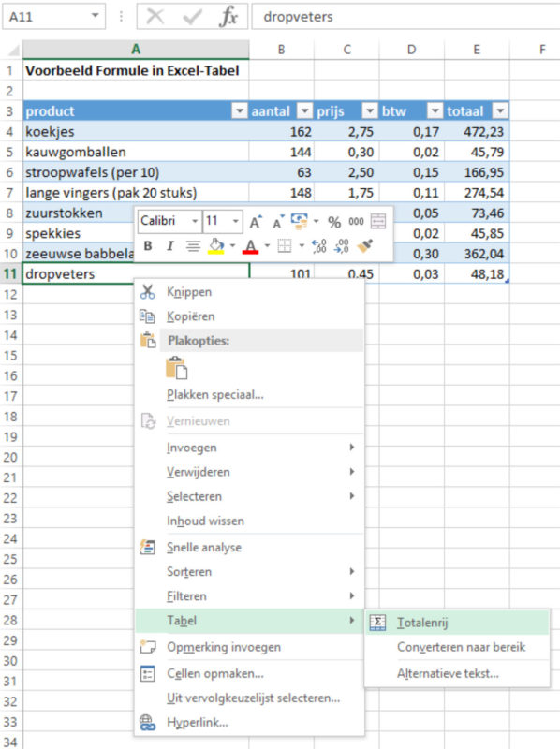Click cell containing stroopwafels (per 10)

[136, 172]
